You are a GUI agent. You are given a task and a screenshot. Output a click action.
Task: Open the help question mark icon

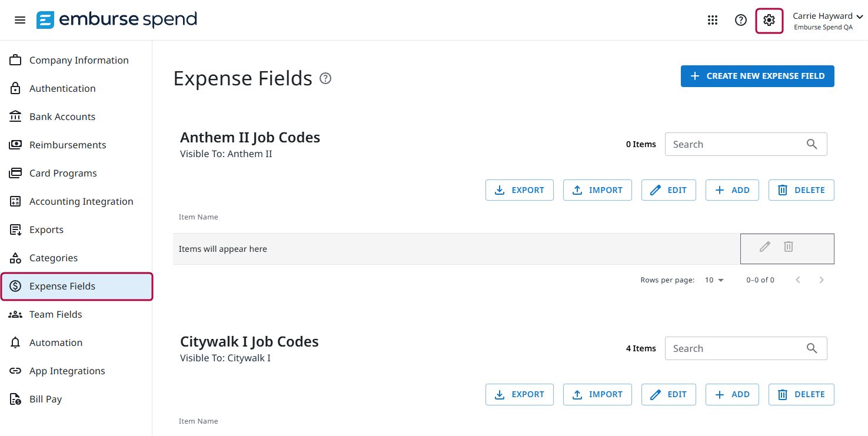click(x=741, y=19)
